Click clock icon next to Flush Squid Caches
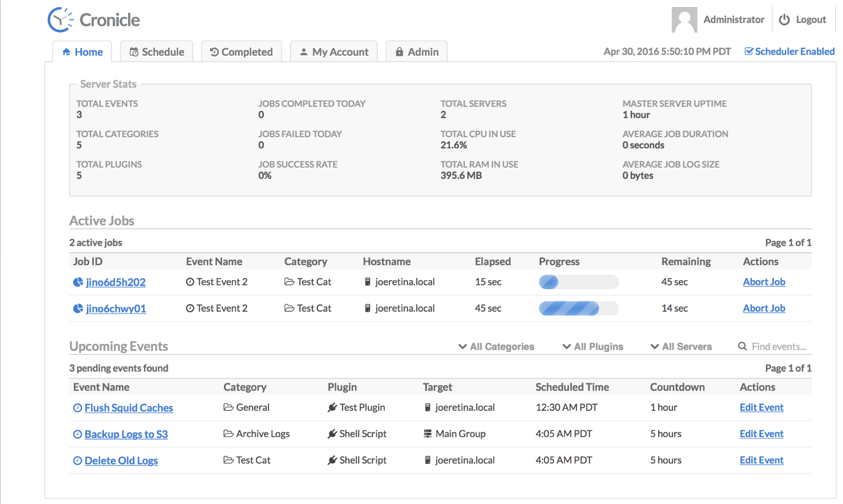 [x=78, y=408]
